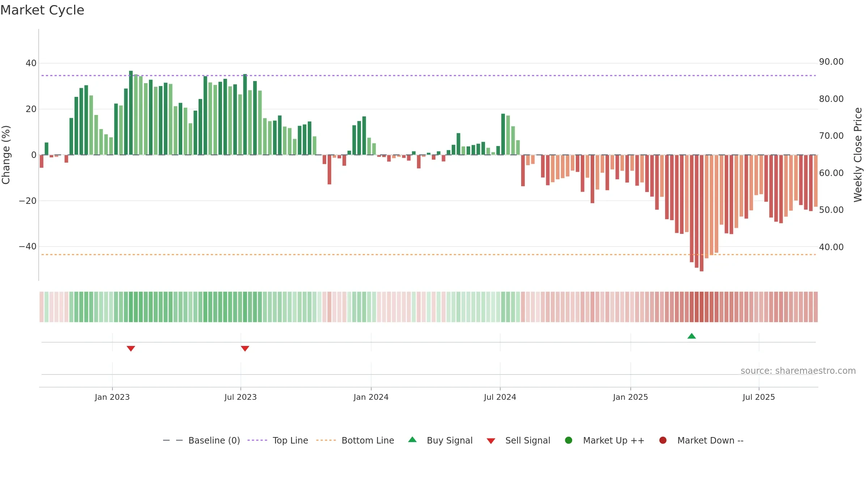The image size is (868, 488).
Task: Click the orange dotted Bottom Line swatch in legend
Action: pyautogui.click(x=326, y=440)
